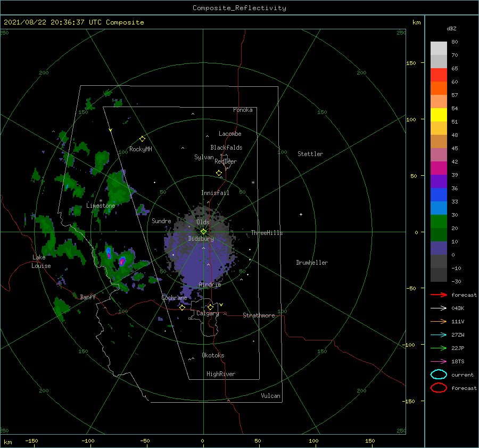The height and width of the screenshot is (448, 479).
Task: Click the Stettler city label
Action: click(310, 154)
